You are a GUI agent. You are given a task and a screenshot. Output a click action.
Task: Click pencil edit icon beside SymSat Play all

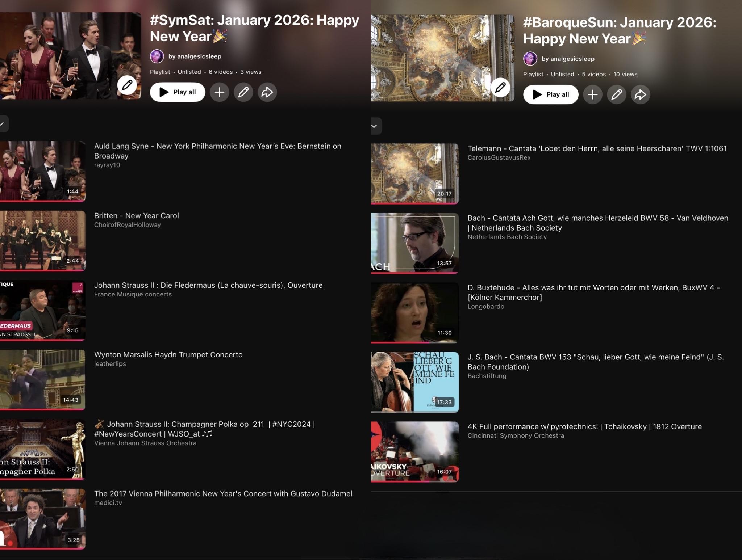tap(243, 92)
